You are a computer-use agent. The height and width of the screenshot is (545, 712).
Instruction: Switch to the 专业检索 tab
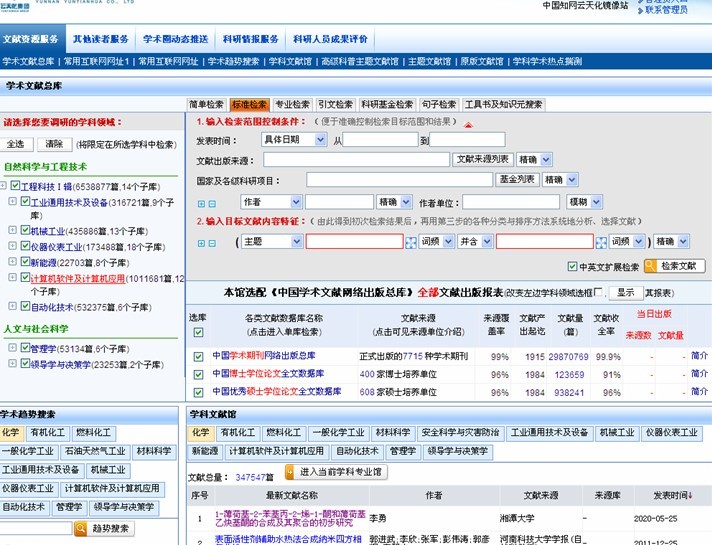[x=292, y=104]
